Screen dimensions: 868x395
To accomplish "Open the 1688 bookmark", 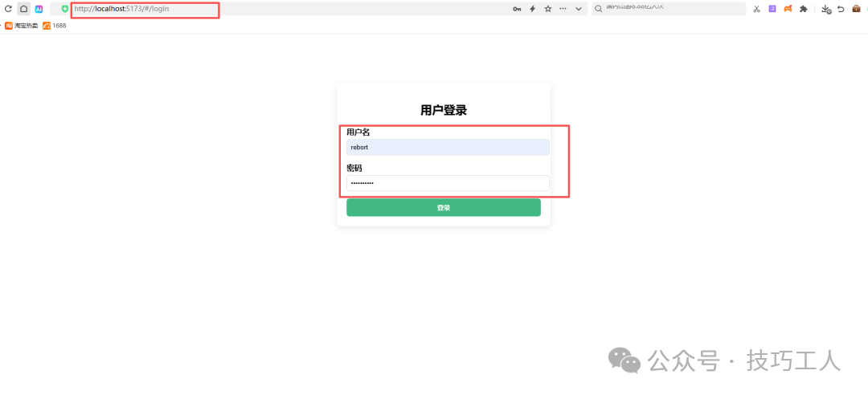I will [x=55, y=26].
